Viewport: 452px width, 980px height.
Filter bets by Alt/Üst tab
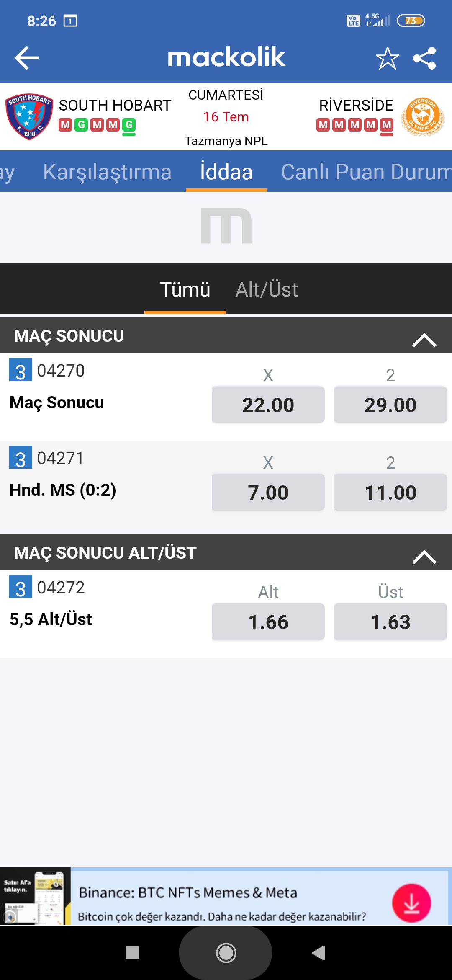point(267,289)
